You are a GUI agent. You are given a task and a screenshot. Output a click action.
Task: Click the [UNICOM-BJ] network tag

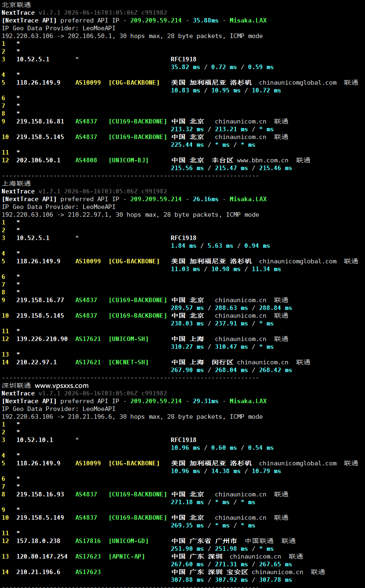(128, 160)
